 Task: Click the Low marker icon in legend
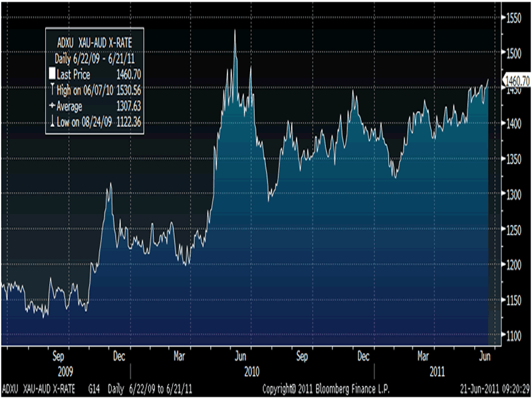click(x=53, y=122)
